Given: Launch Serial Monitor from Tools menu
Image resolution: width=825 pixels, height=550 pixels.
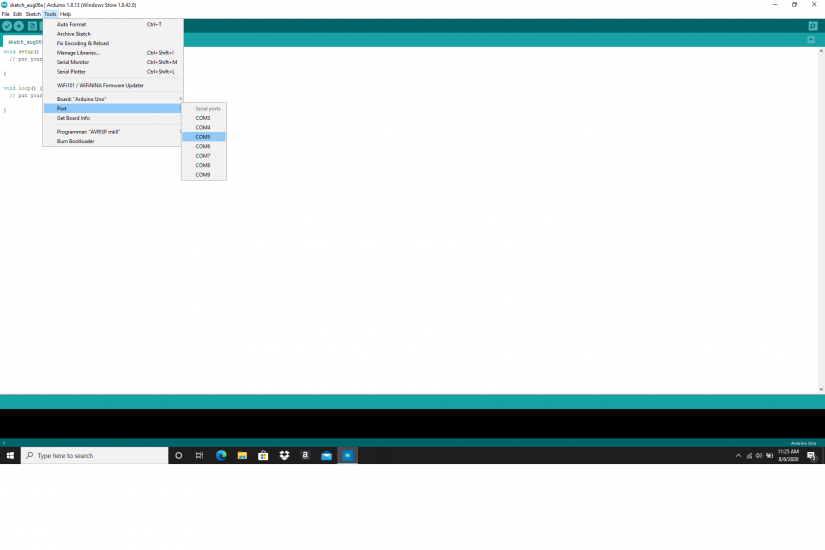Looking at the screenshot, I should [x=113, y=62].
